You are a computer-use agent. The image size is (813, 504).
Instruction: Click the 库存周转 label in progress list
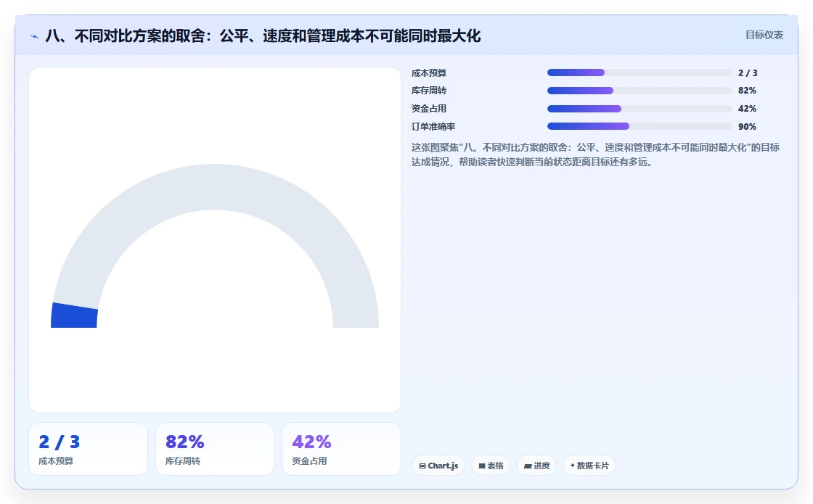click(429, 91)
